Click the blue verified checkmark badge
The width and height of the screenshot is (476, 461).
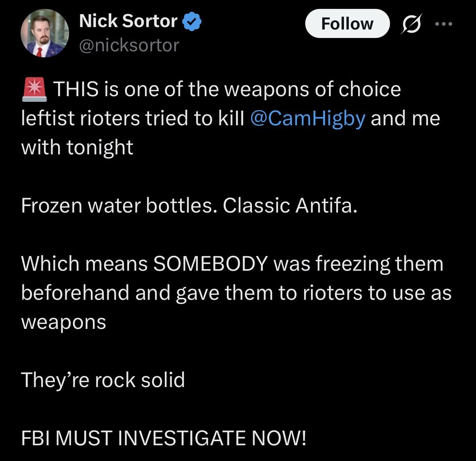click(192, 21)
